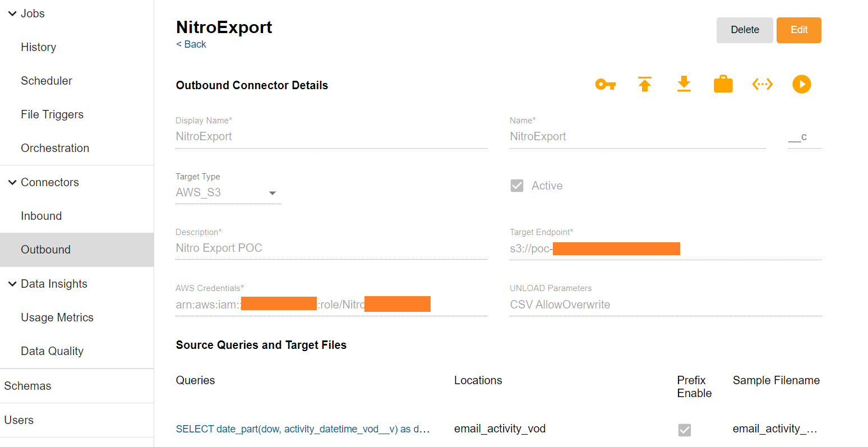This screenshot has height=447, width=868.
Task: Click the key credentials icon
Action: coord(605,85)
